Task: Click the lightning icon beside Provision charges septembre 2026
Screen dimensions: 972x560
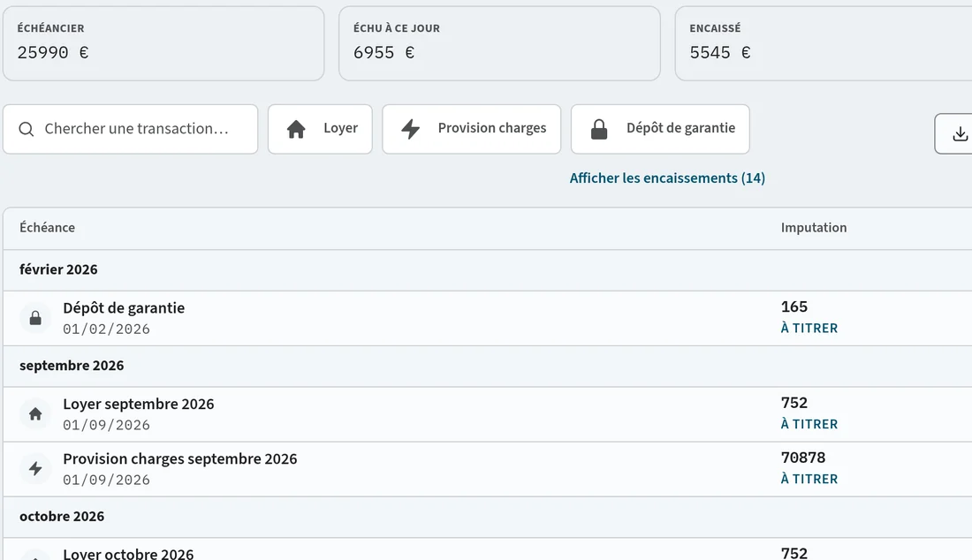Action: click(x=35, y=468)
